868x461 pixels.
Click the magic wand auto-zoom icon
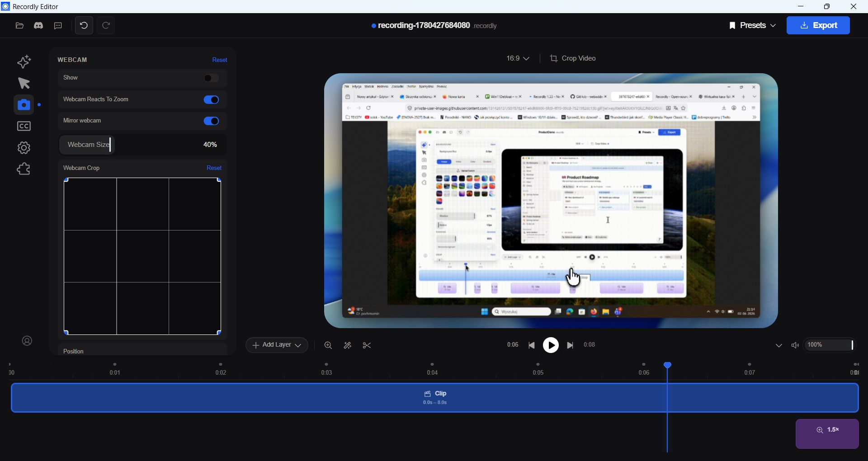[x=348, y=346]
